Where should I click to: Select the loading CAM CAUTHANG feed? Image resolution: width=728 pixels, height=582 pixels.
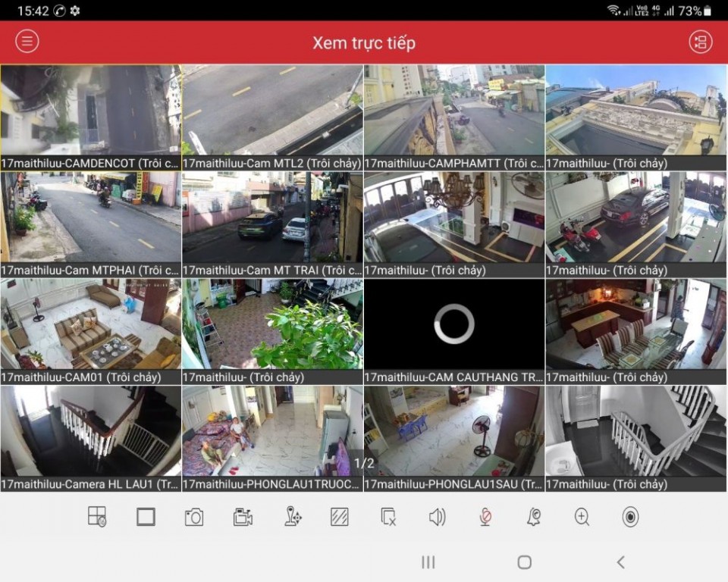pos(454,331)
